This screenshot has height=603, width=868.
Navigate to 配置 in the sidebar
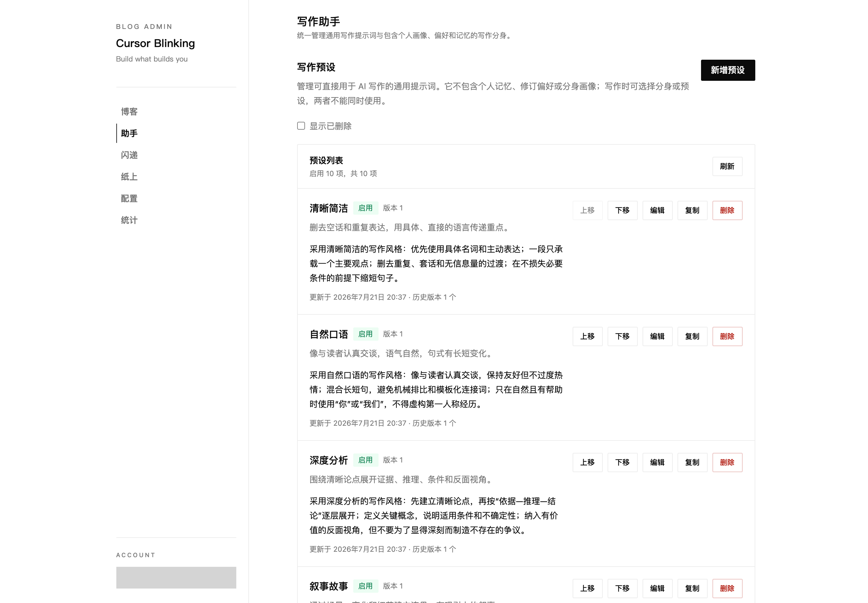pos(129,198)
